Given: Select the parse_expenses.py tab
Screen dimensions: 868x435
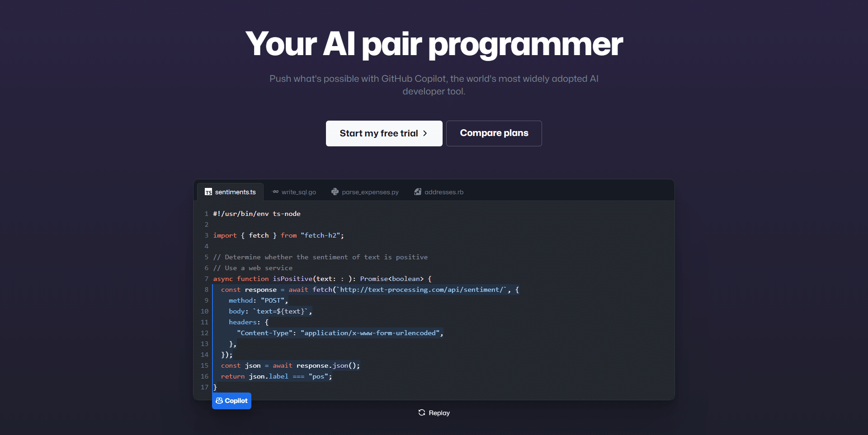Looking at the screenshot, I should click(370, 192).
